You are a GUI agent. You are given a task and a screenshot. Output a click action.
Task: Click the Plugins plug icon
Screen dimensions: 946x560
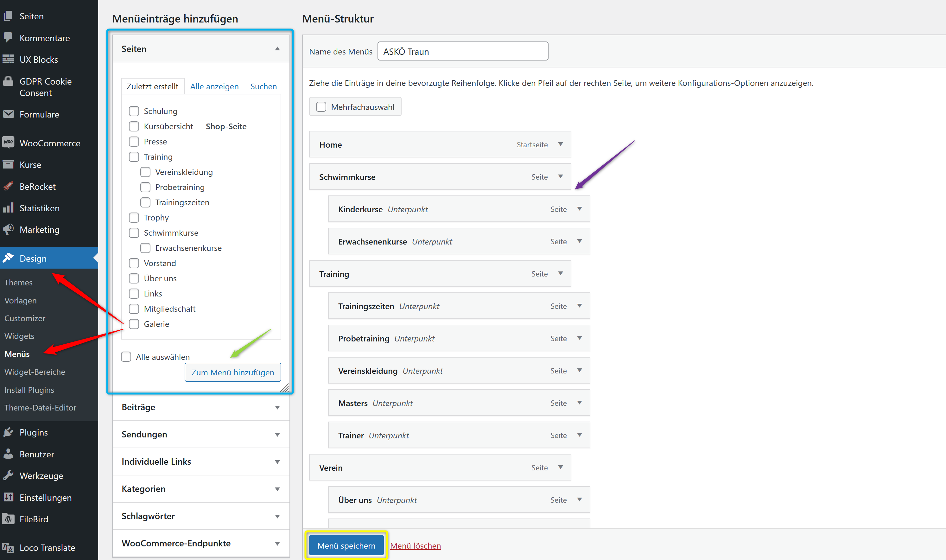(x=8, y=432)
